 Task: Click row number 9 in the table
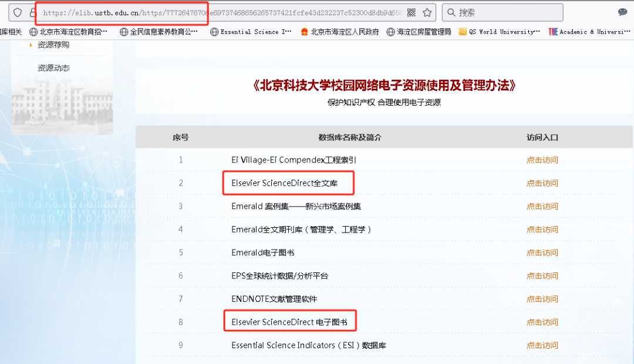[181, 345]
